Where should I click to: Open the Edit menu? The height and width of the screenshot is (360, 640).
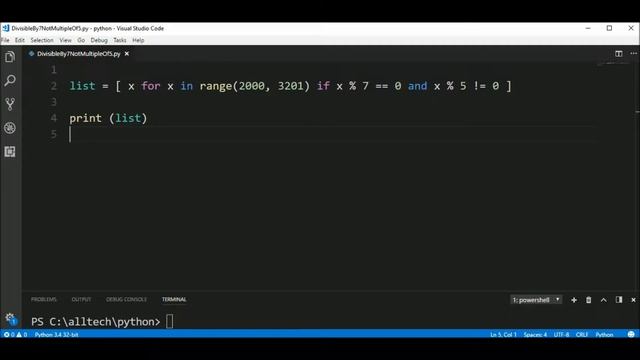(20, 40)
